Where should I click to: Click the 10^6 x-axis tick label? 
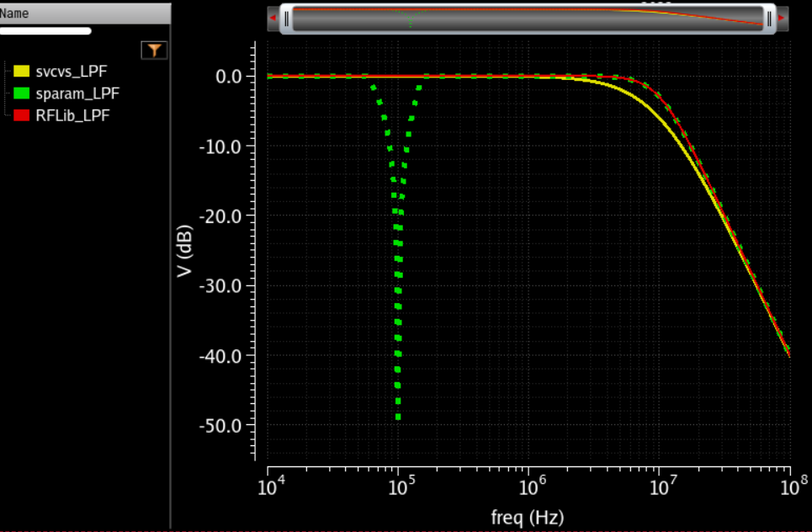click(533, 486)
